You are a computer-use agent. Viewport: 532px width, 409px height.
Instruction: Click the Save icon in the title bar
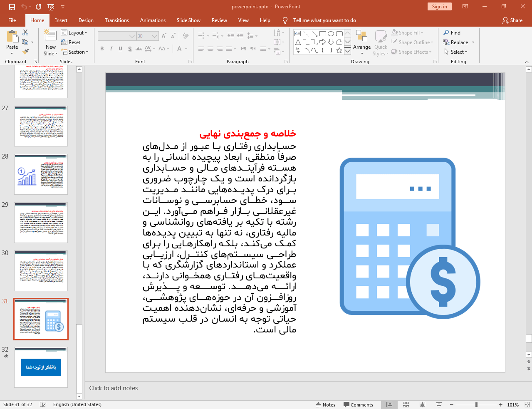[x=12, y=7]
